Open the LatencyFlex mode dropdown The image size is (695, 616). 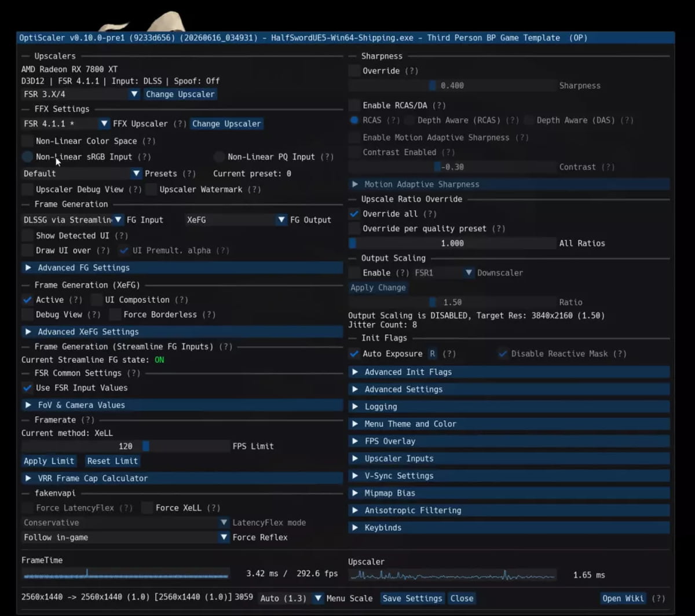[x=126, y=522]
